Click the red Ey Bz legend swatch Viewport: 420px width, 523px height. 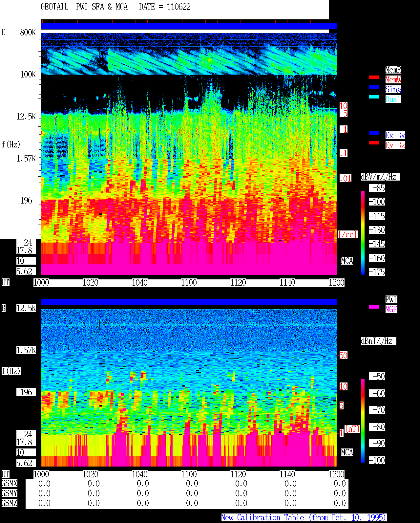coord(374,143)
